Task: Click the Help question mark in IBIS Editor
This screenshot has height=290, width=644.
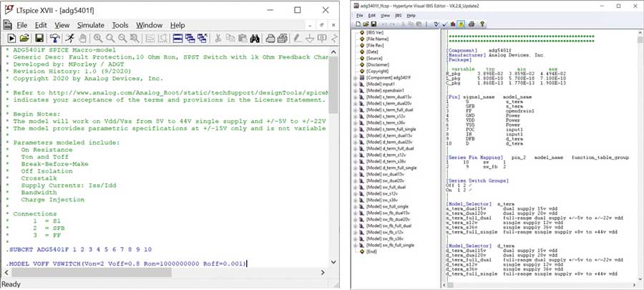Action: pyautogui.click(x=481, y=24)
